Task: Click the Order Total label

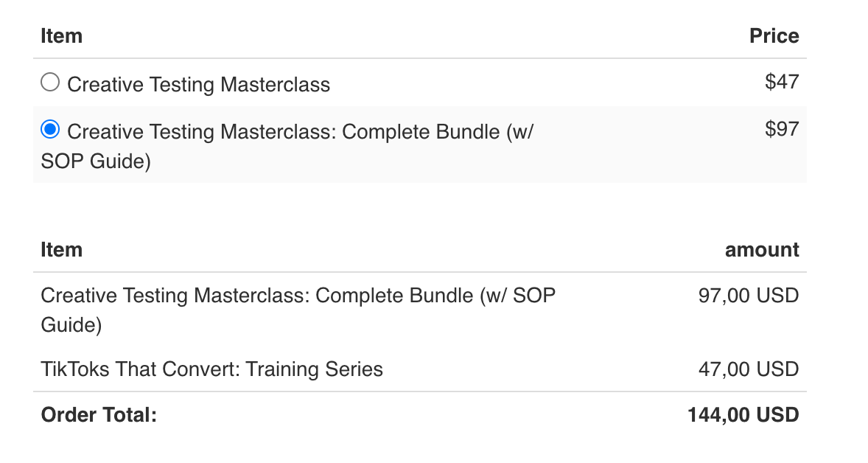Action: pyautogui.click(x=99, y=414)
